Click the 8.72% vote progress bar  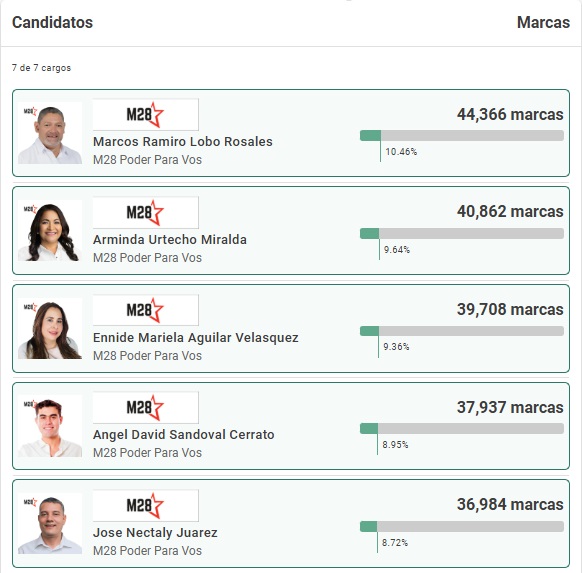(x=462, y=526)
